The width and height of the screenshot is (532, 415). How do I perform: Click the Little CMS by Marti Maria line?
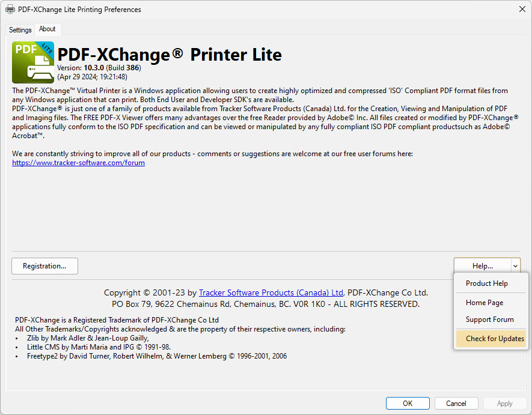(99, 347)
